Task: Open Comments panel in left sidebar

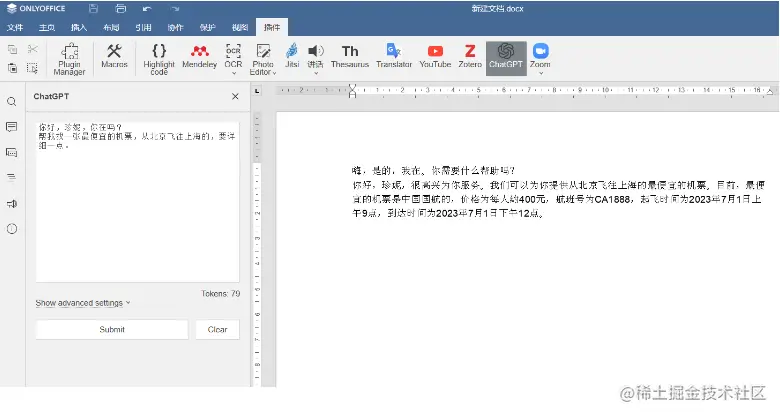Action: click(12, 127)
